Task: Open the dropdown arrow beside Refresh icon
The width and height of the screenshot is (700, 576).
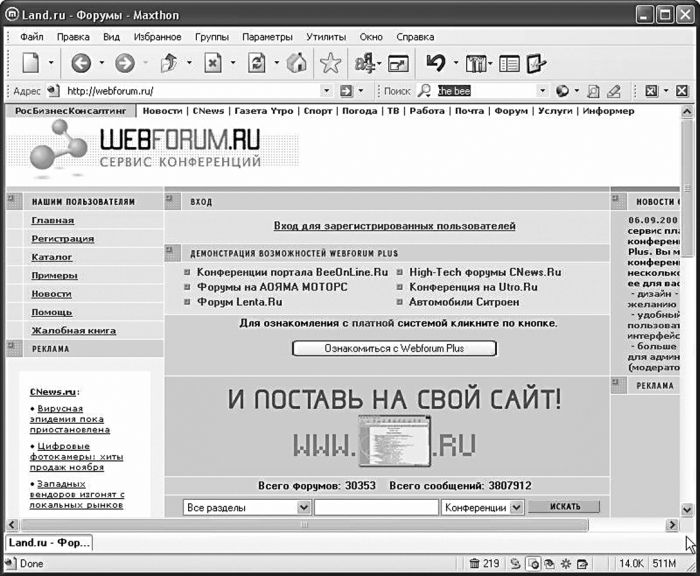Action: 276,63
